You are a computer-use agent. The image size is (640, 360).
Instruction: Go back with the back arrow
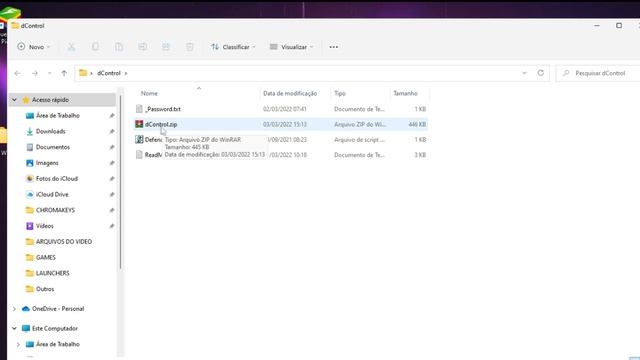[x=17, y=73]
